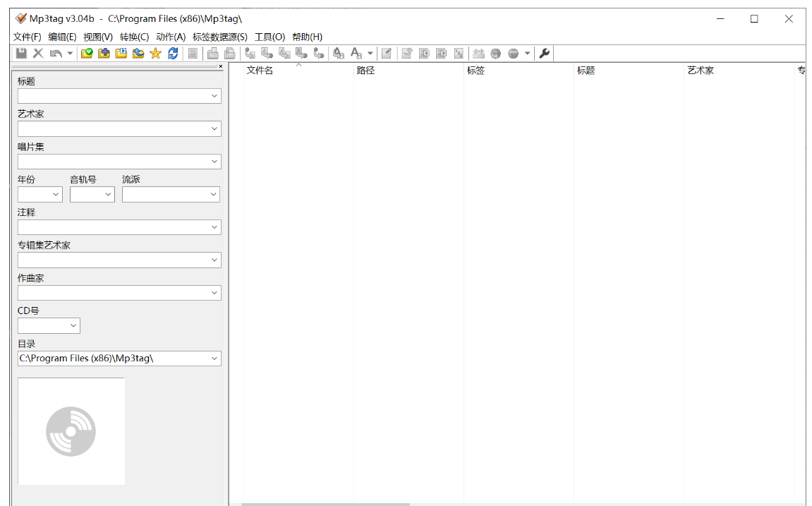
Task: Click the 艺术家 column header in file list
Action: [700, 71]
